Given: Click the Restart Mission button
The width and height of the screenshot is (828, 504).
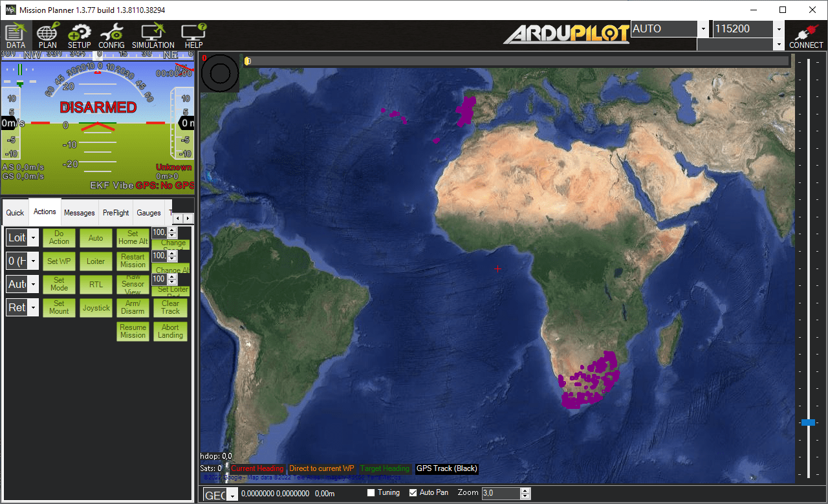Looking at the screenshot, I should [x=133, y=261].
